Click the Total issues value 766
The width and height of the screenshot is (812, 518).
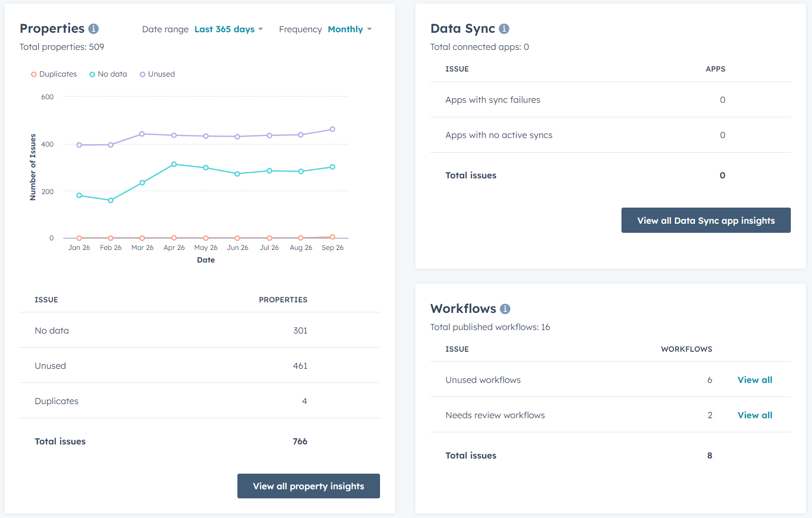[300, 441]
